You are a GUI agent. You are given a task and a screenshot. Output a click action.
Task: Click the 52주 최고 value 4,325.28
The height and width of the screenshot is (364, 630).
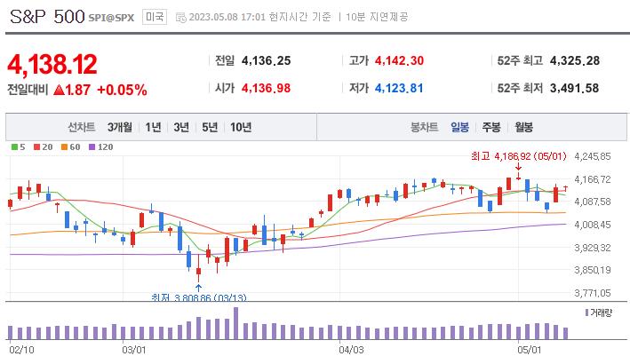(x=575, y=60)
